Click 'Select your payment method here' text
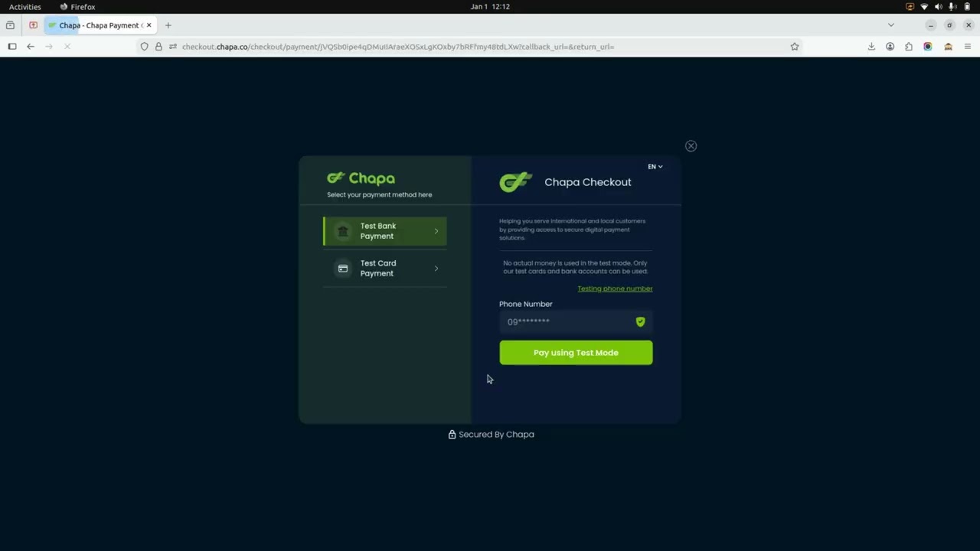The image size is (980, 551). click(380, 195)
